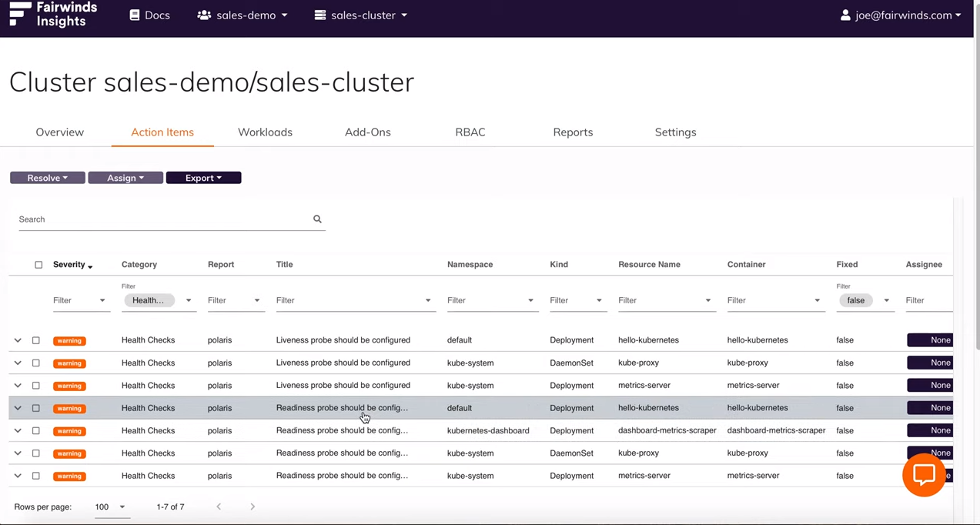This screenshot has width=980, height=525.
Task: Expand hello-kubernetes Liveness probe row details
Action: 18,340
